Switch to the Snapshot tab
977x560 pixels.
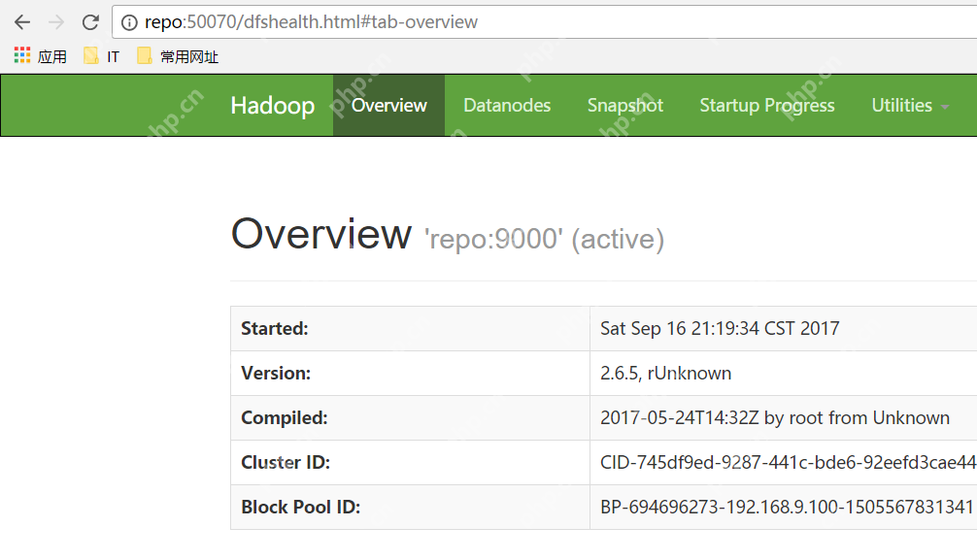point(624,105)
